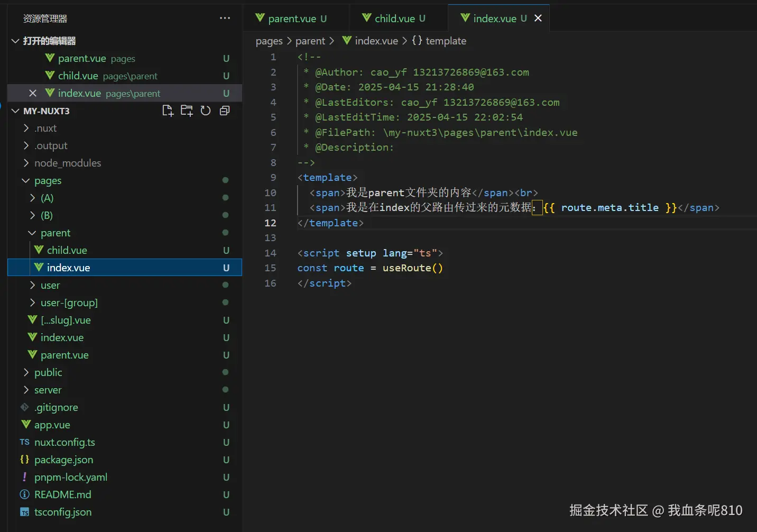Expand the (B) folder
The height and width of the screenshot is (532, 757).
(125, 215)
